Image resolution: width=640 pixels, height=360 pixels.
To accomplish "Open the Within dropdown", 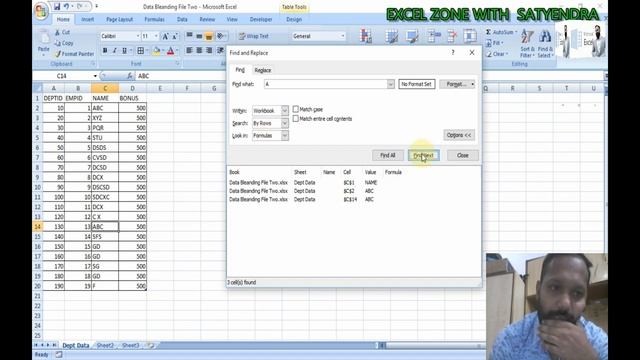I will [x=284, y=111].
